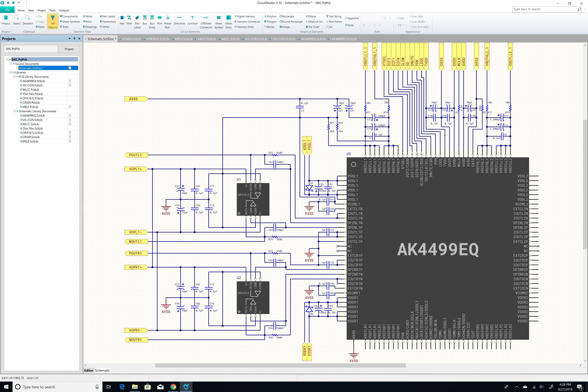Collapse PCB Library Documents node
This screenshot has width=588, height=392.
(x=14, y=77)
